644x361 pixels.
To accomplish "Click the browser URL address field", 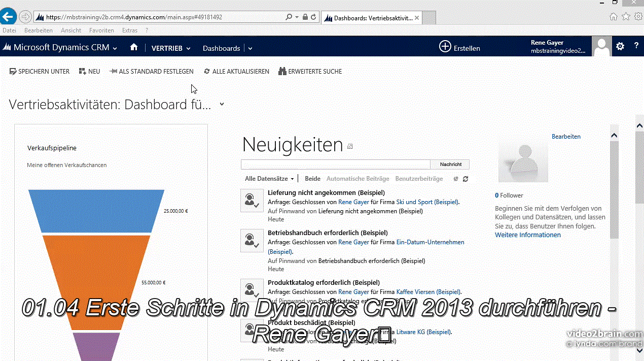I will 158,17.
